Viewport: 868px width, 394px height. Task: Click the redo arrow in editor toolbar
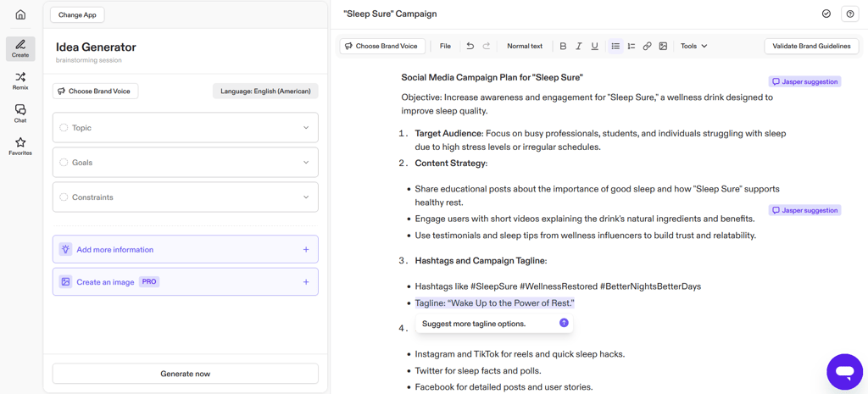tap(486, 47)
